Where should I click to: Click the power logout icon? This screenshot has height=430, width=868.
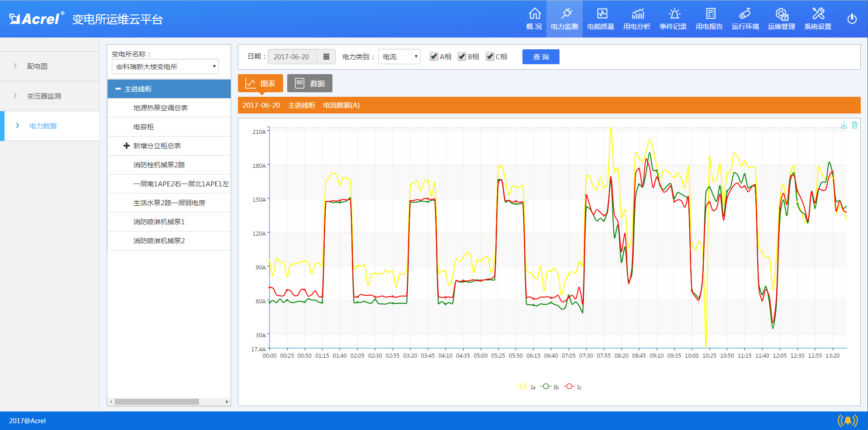coord(852,19)
